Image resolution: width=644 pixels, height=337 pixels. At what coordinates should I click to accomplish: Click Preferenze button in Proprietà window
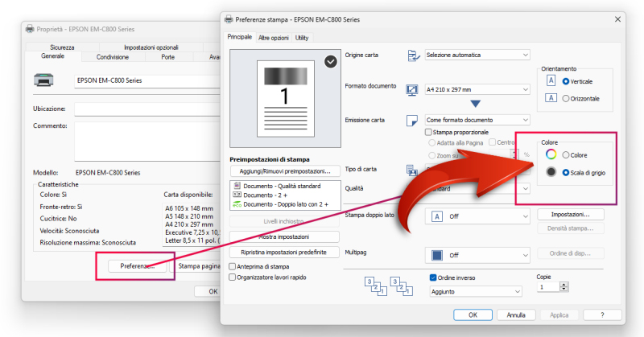(x=137, y=266)
